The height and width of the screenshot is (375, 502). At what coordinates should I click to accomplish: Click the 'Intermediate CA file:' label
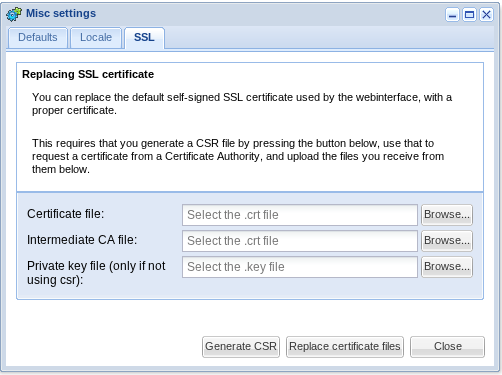82,240
